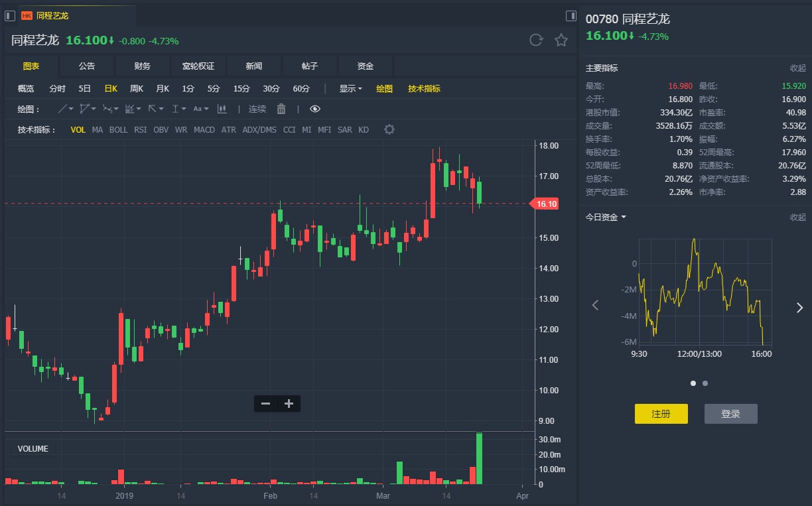812x506 pixels.
Task: Zoom in chart with plus button
Action: (289, 403)
